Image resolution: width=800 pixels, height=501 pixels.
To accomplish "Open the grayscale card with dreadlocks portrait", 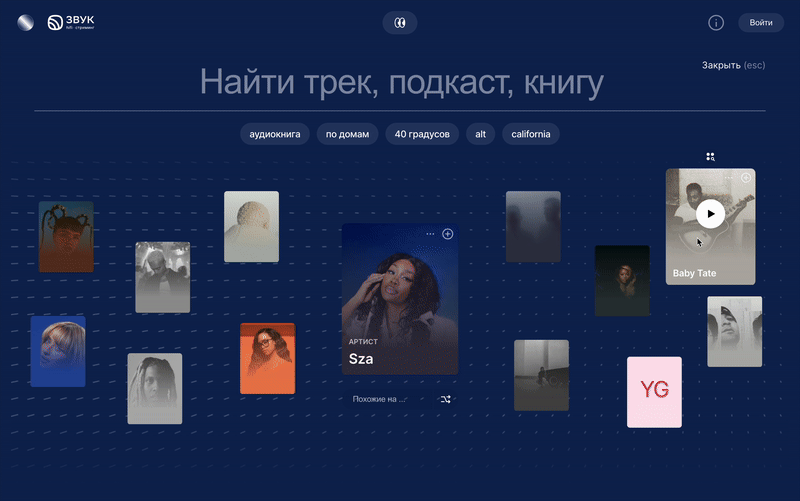I will click(x=155, y=388).
